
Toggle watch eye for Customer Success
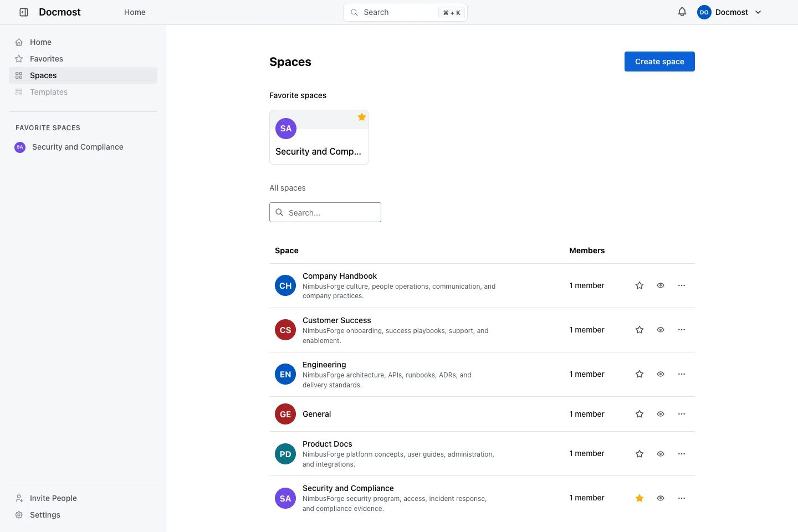click(x=661, y=330)
